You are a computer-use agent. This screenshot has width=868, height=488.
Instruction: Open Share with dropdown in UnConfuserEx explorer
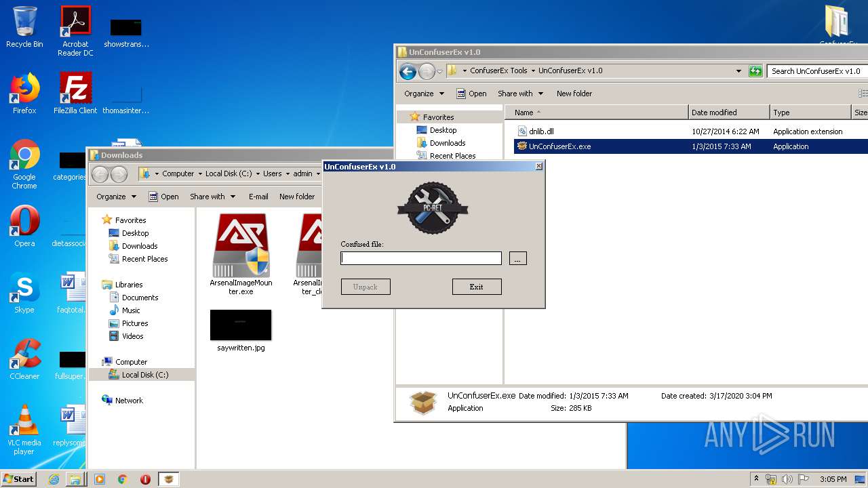coord(521,94)
